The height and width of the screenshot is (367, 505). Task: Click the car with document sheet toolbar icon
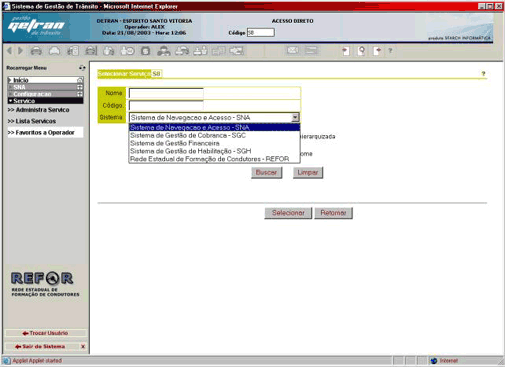[73, 51]
